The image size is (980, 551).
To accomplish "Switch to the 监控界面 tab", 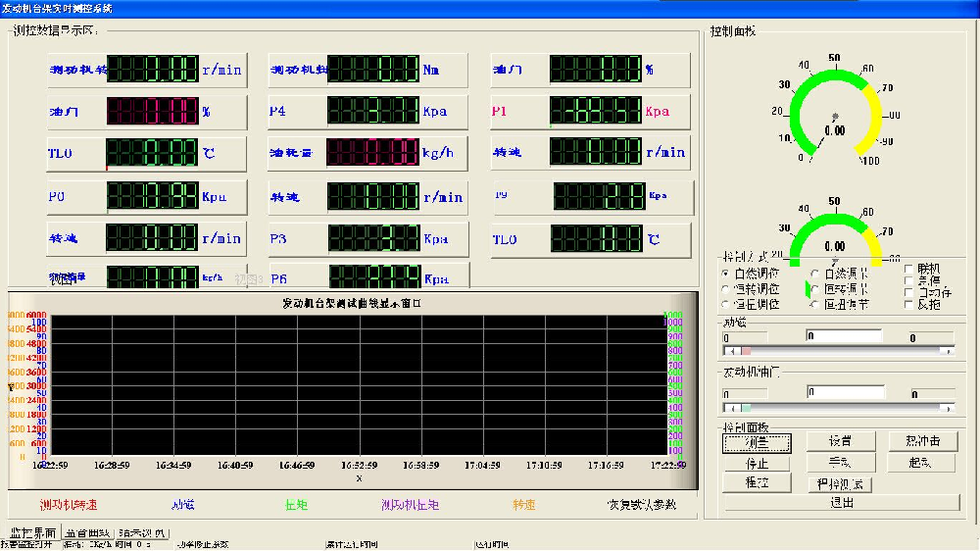I will tap(33, 533).
